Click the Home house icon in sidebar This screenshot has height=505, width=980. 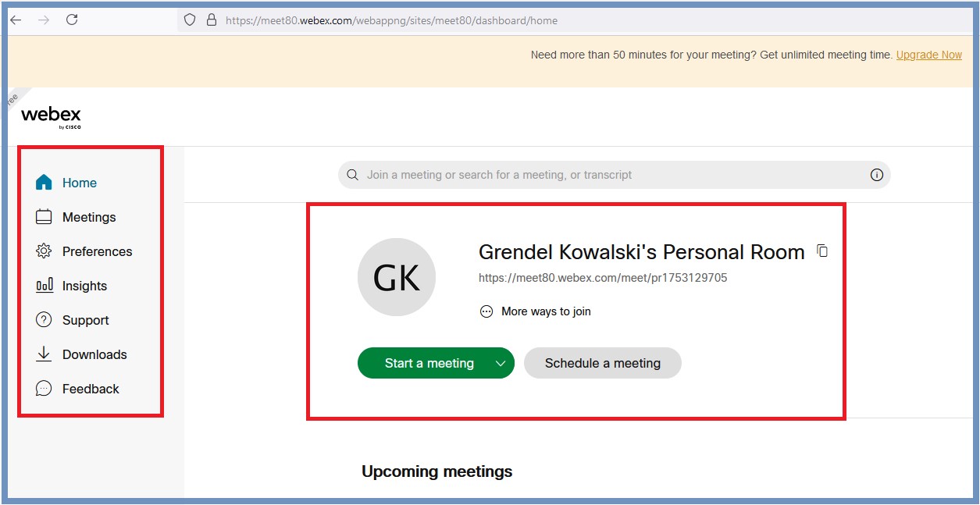(44, 183)
